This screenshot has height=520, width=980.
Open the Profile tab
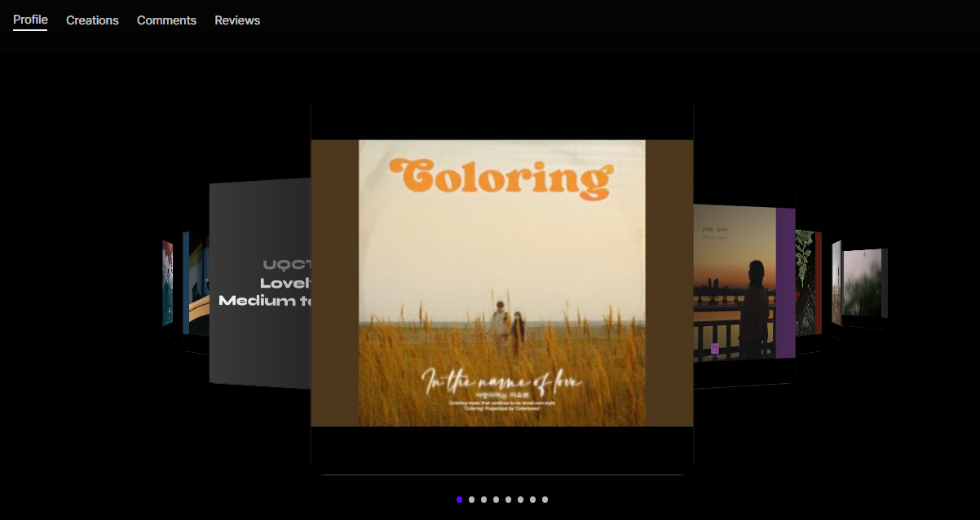click(30, 20)
